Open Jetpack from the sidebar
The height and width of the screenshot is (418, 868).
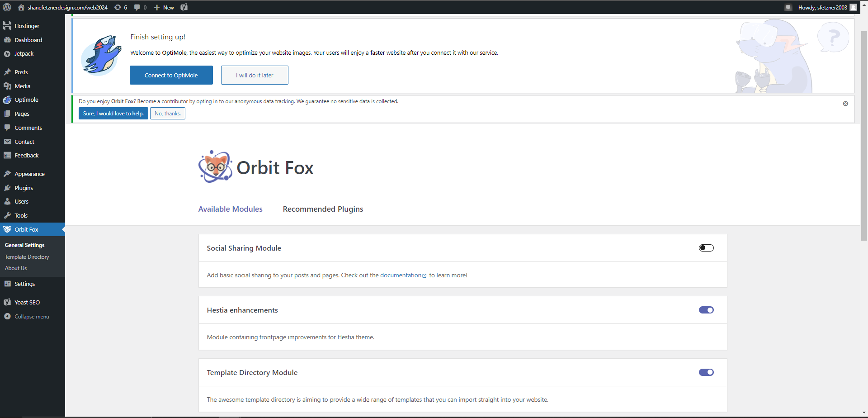click(24, 54)
